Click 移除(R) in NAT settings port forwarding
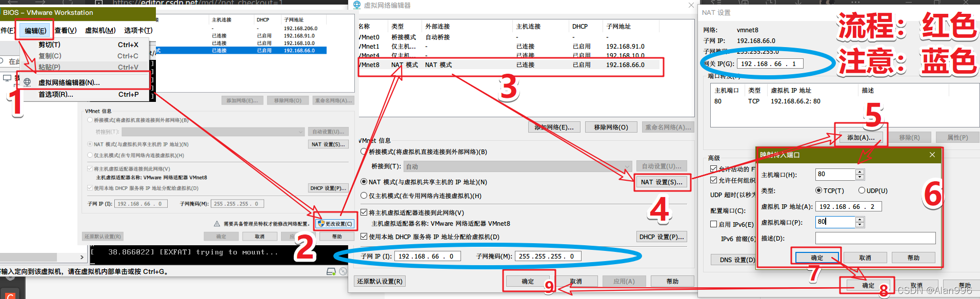The width and height of the screenshot is (980, 299). 909,137
